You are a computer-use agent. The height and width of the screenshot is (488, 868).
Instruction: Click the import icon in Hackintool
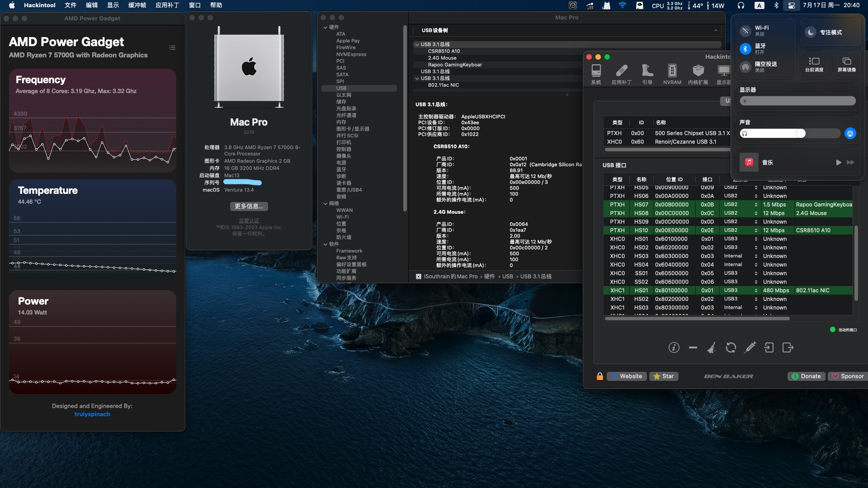tap(769, 347)
